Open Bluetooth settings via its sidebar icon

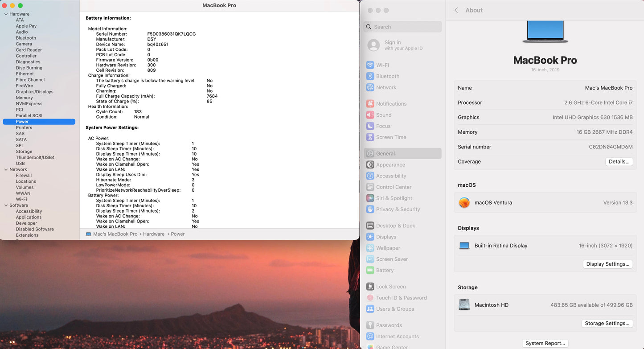point(370,76)
